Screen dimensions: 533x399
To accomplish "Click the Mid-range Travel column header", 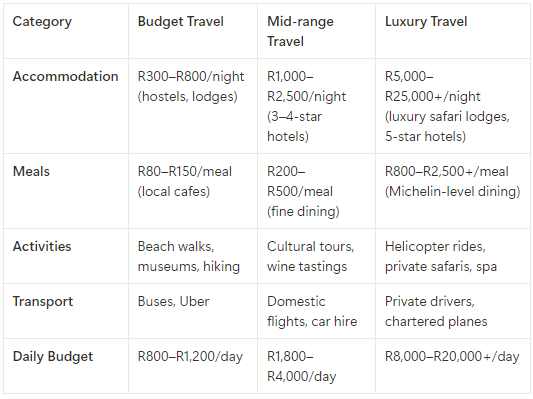I will coord(316,31).
